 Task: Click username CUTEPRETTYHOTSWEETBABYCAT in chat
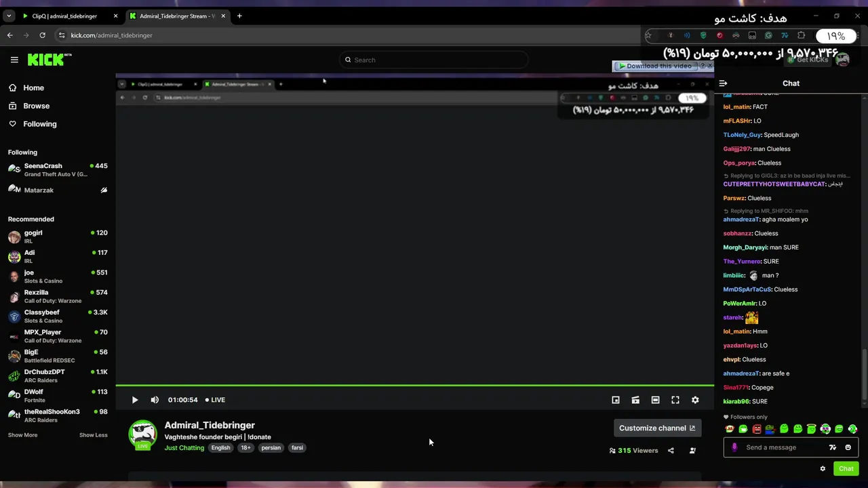(774, 184)
